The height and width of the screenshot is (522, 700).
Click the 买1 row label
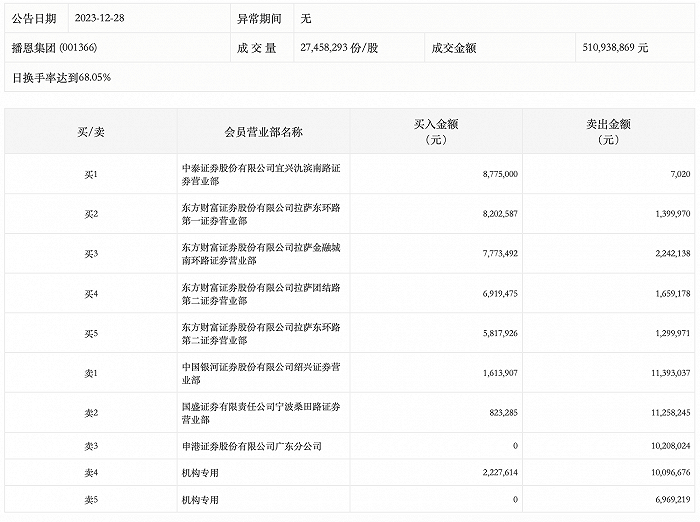pos(90,173)
